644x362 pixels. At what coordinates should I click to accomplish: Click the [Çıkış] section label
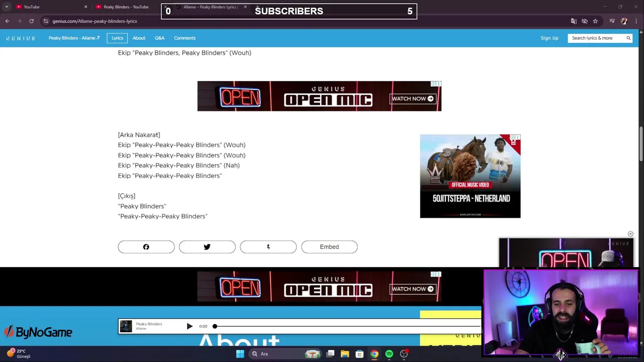pos(126,196)
